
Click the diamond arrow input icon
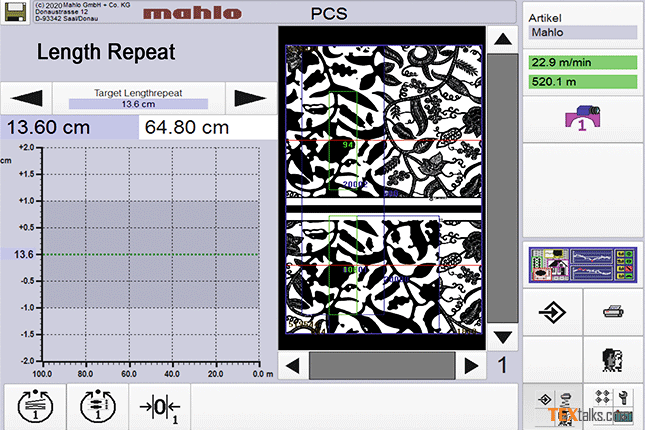(x=552, y=313)
